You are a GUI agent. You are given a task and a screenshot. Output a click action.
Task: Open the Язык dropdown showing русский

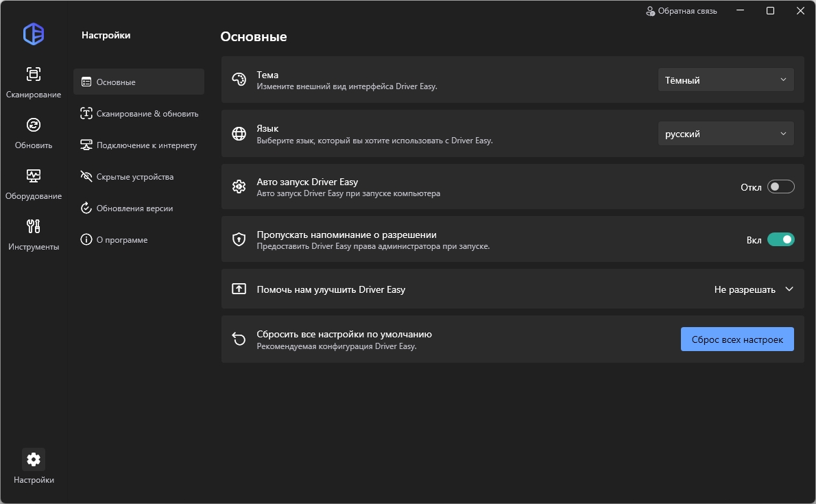[x=725, y=134]
